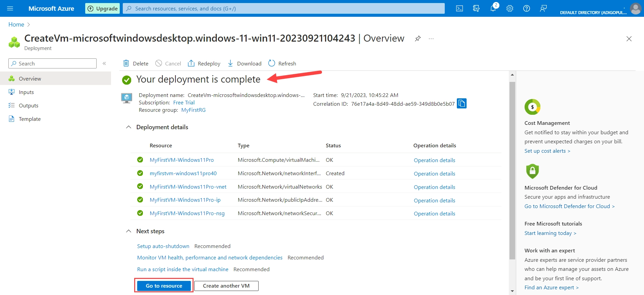Viewport: 644px width, 295px height.
Task: Open Operation details for the -ip row
Action: point(434,201)
